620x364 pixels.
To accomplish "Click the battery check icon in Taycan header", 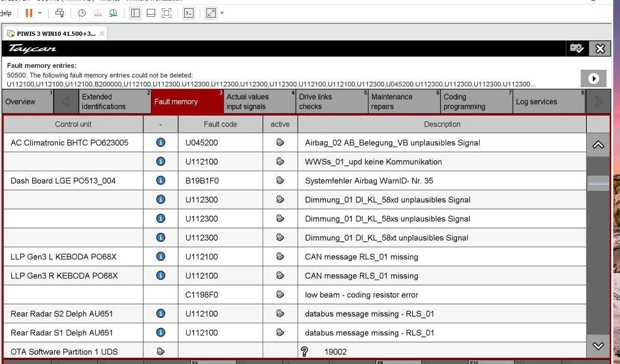I will coord(577,49).
